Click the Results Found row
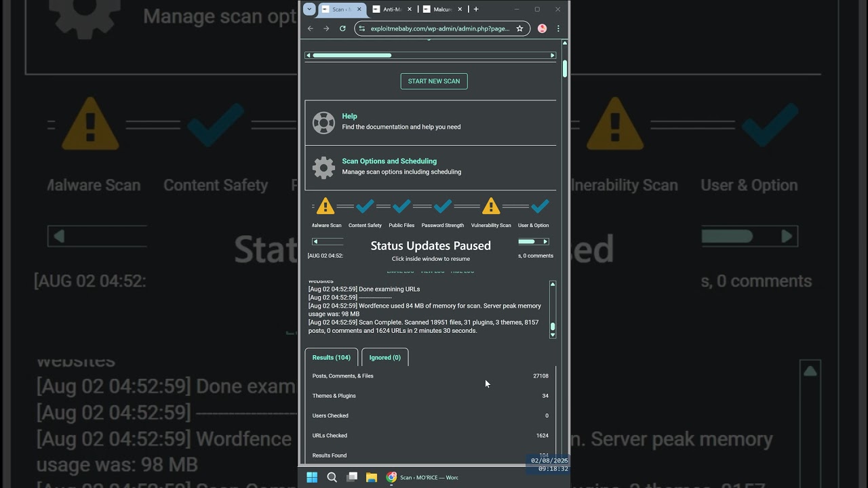 pyautogui.click(x=431, y=455)
